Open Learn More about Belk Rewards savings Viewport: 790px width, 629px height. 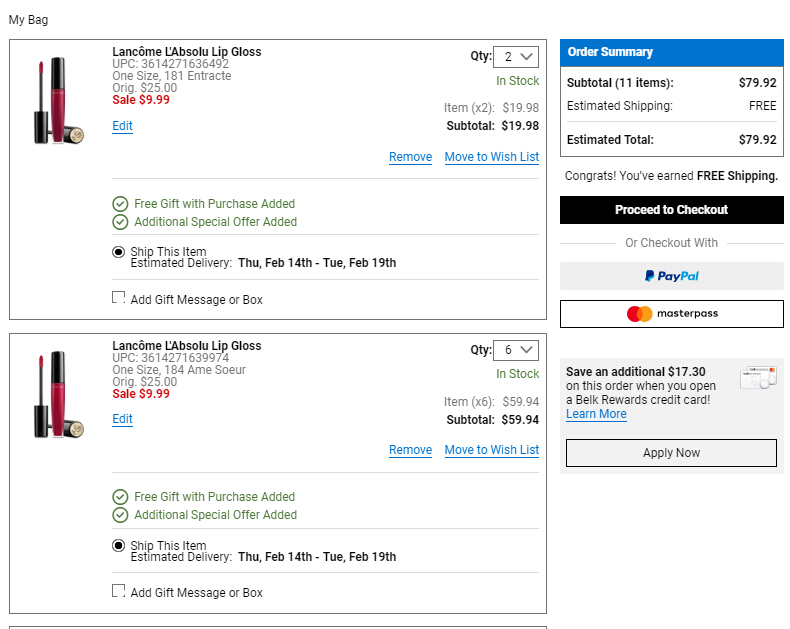click(x=596, y=414)
